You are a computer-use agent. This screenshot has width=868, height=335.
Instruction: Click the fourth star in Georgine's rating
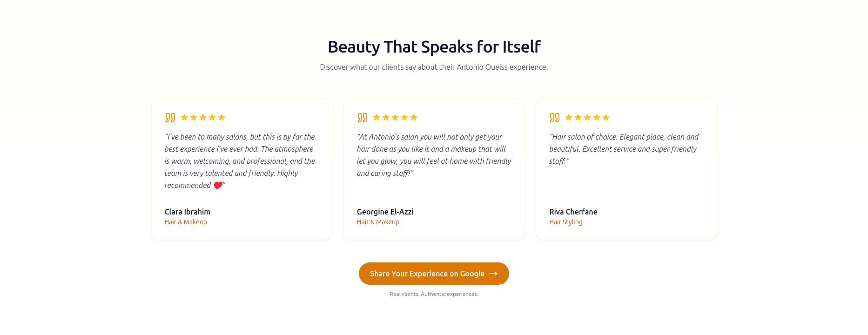point(404,117)
